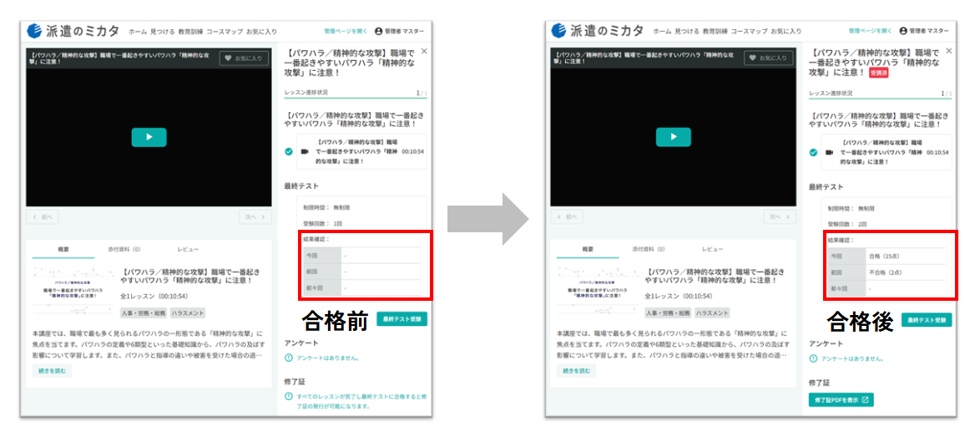Click 管理ページを開く link in 合格前 screen
The width and height of the screenshot is (980, 437).
pos(346,31)
